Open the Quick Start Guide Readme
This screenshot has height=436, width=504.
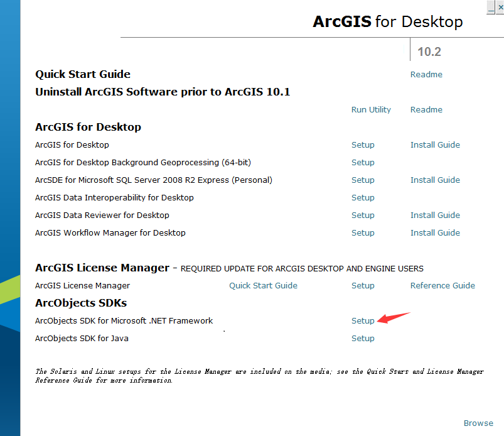point(426,74)
